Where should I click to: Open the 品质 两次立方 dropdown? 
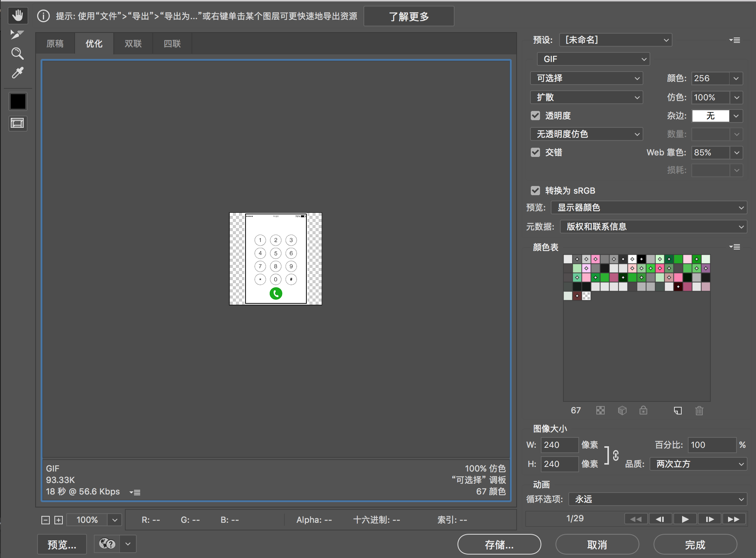[x=699, y=464]
